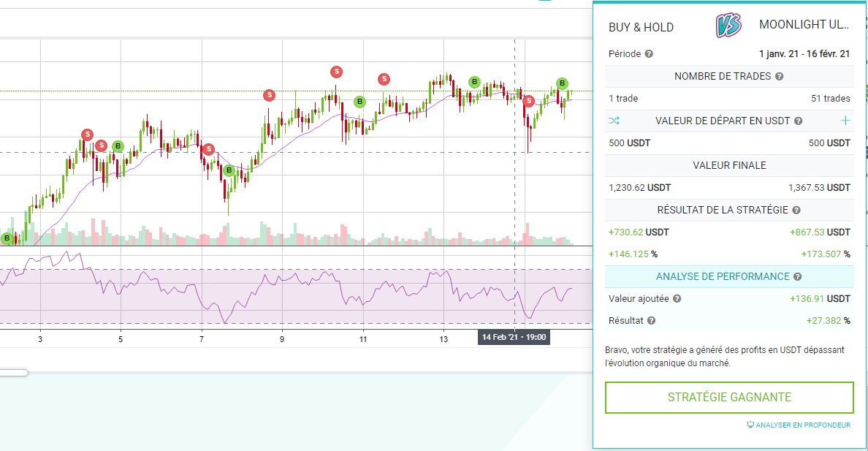Click the VS badge between the strategy names
868x451 pixels.
(728, 26)
